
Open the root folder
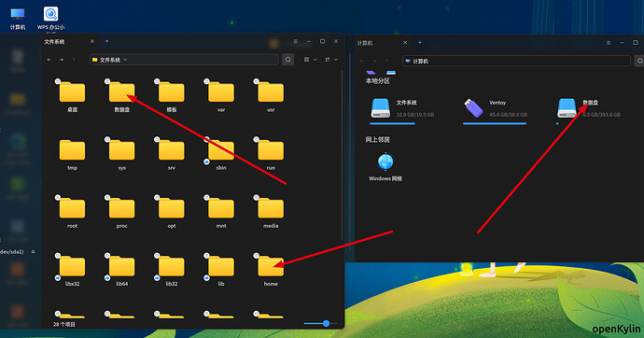(x=72, y=208)
